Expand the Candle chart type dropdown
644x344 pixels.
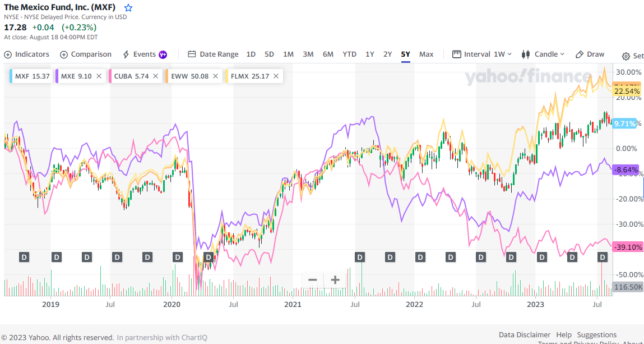[543, 54]
